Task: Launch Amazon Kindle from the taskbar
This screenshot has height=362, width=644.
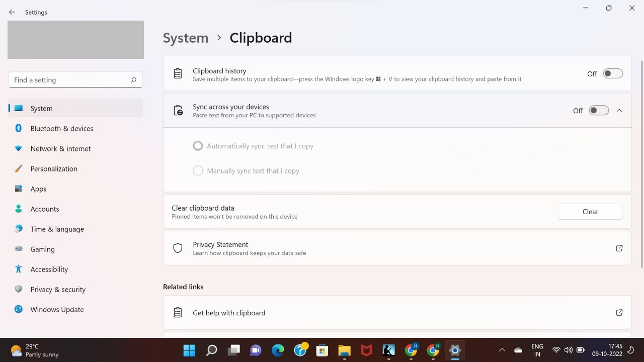Action: click(388, 350)
